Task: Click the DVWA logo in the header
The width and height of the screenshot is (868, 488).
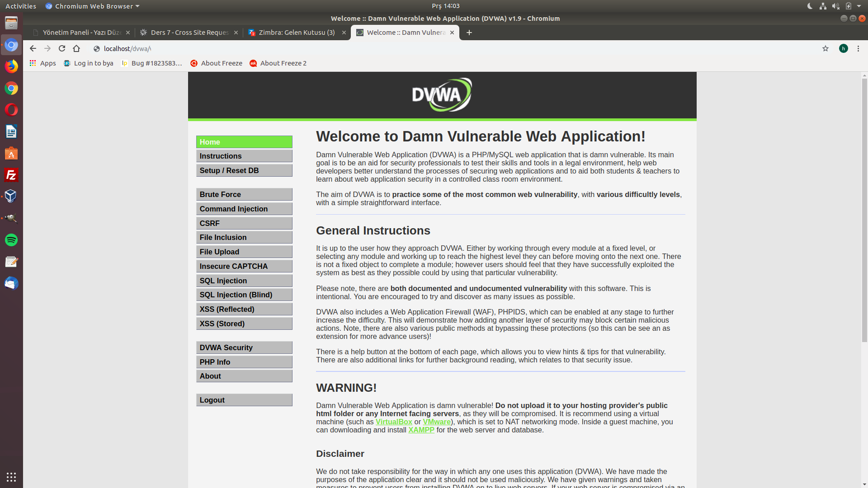Action: coord(442,95)
